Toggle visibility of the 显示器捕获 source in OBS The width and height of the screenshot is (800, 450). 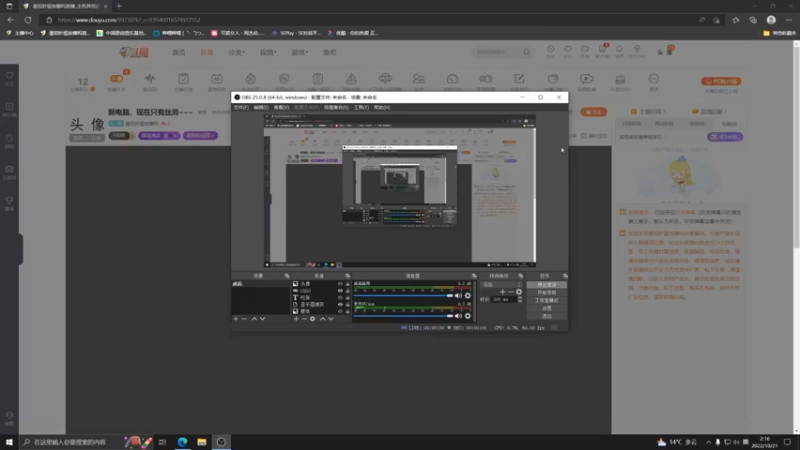click(340, 305)
